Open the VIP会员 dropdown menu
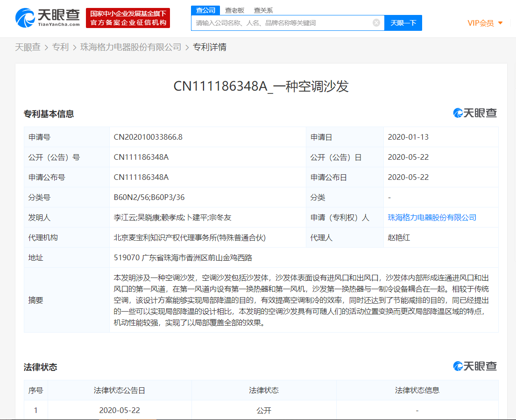This screenshot has height=420, width=516. tap(485, 23)
